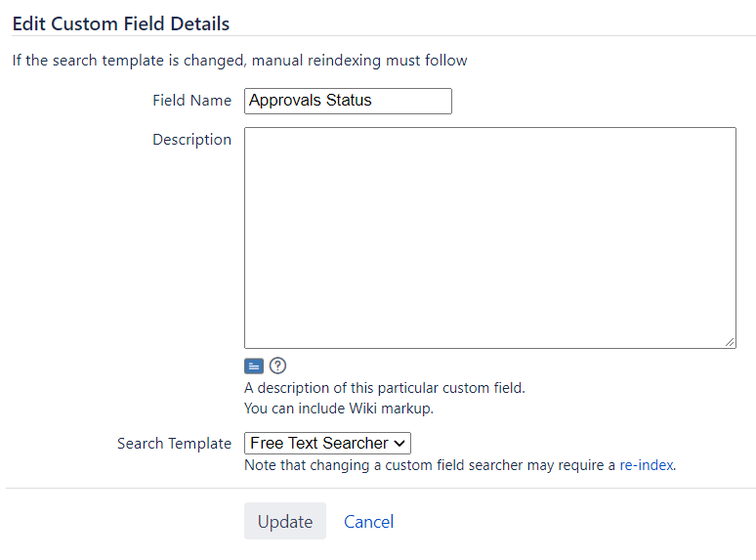Click the Field Name input box

pos(348,101)
